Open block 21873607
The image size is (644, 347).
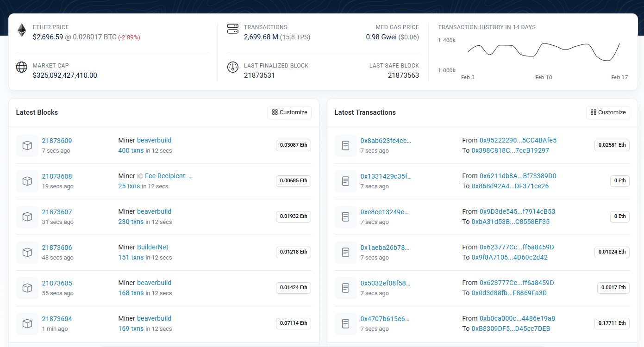click(57, 212)
